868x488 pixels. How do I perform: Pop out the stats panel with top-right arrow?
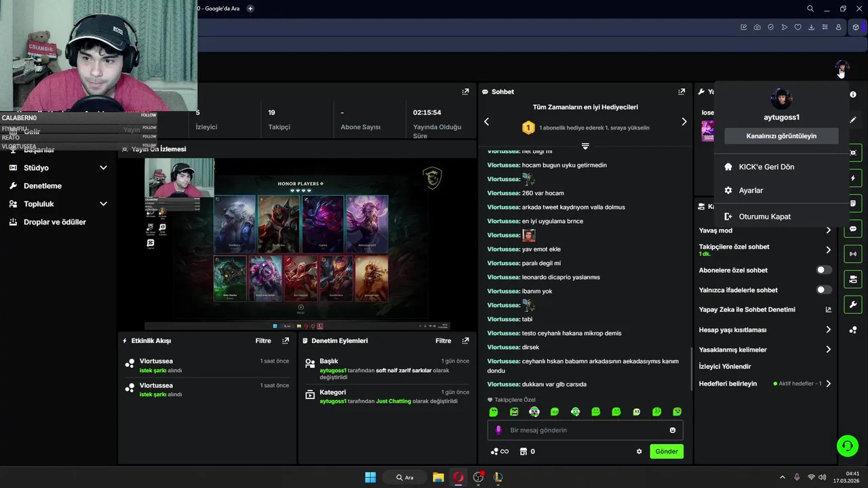click(465, 91)
